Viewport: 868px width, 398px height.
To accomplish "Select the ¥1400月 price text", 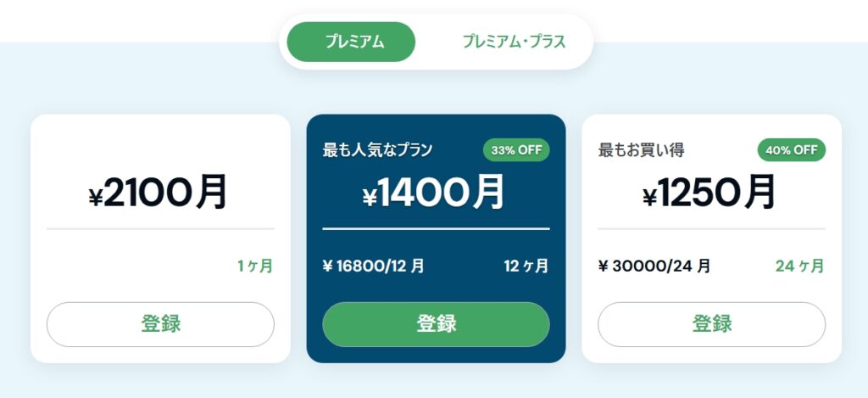I will click(x=434, y=193).
